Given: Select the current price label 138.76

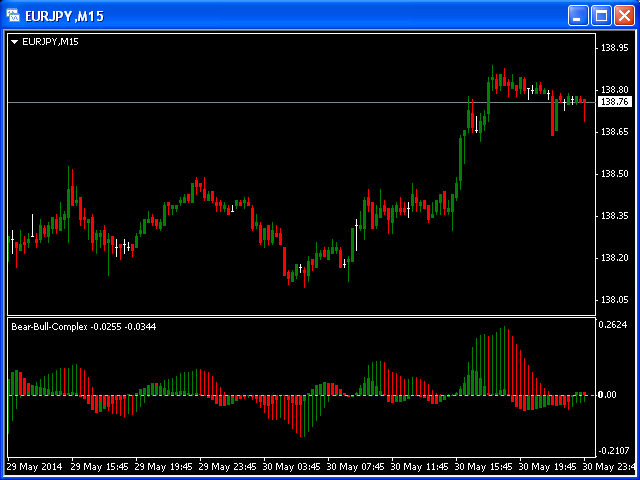Looking at the screenshot, I should pos(614,102).
